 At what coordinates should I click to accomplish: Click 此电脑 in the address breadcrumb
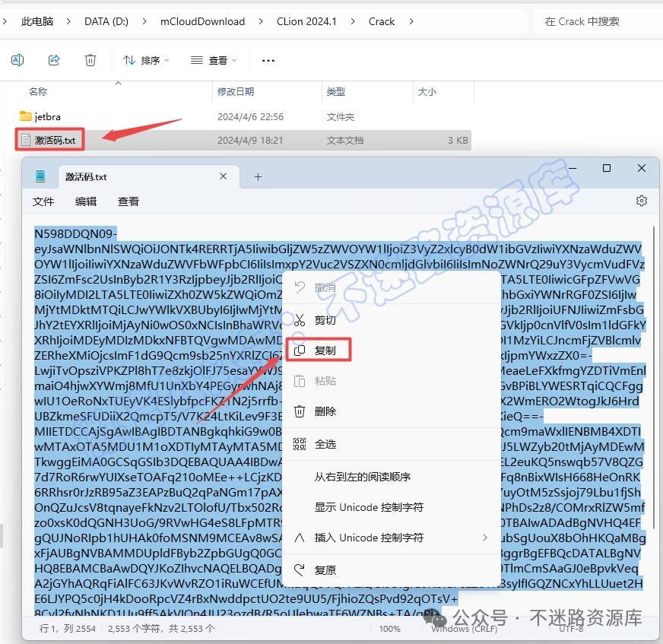37,21
